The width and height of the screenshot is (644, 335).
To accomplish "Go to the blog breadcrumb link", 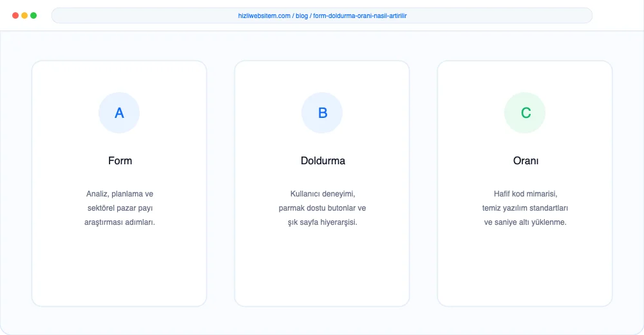I will (301, 15).
